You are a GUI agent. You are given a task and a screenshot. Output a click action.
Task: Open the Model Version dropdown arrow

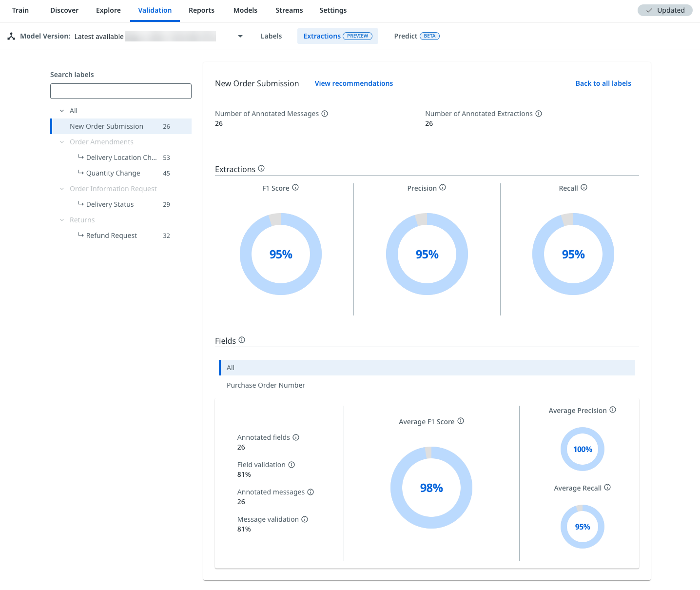pyautogui.click(x=240, y=37)
